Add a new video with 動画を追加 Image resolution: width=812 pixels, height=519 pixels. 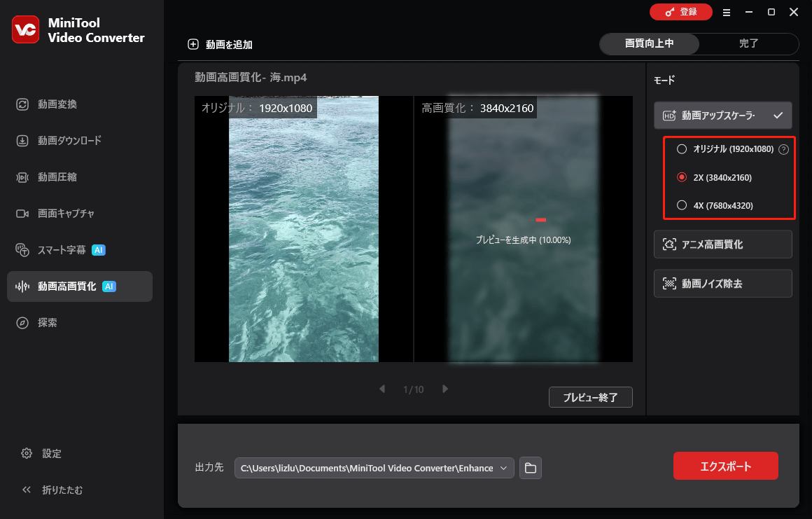pos(219,43)
